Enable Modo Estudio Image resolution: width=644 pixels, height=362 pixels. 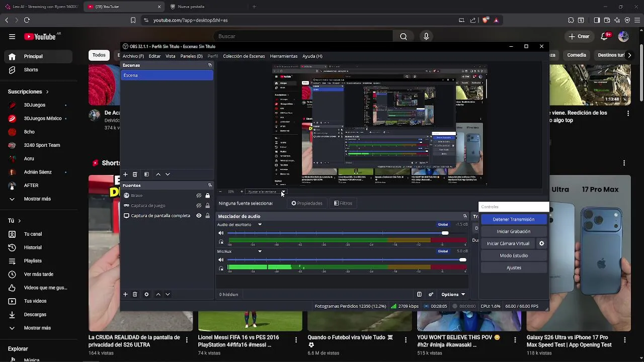point(514,255)
